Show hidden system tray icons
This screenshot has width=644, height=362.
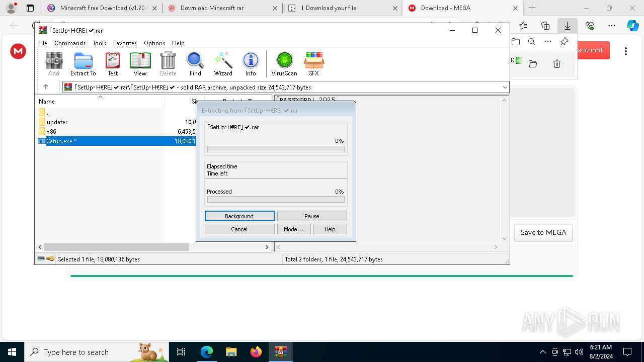(x=542, y=352)
